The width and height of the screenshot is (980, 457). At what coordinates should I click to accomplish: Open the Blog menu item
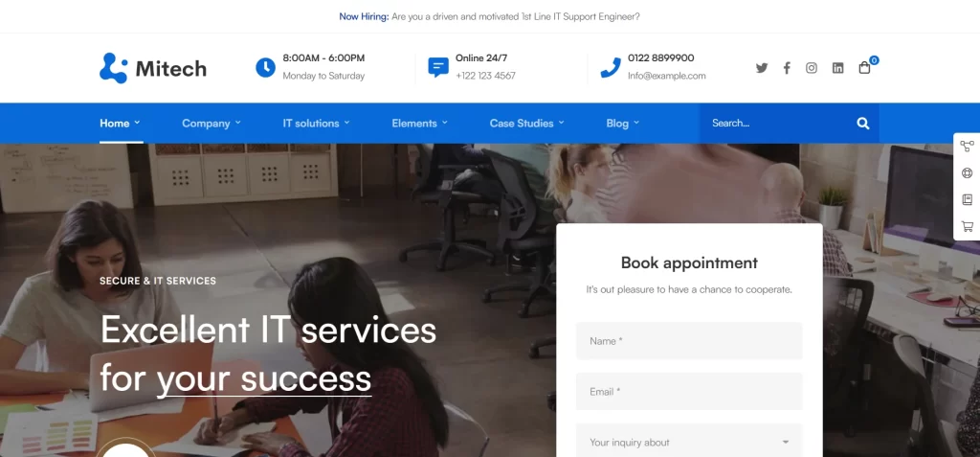pyautogui.click(x=622, y=124)
